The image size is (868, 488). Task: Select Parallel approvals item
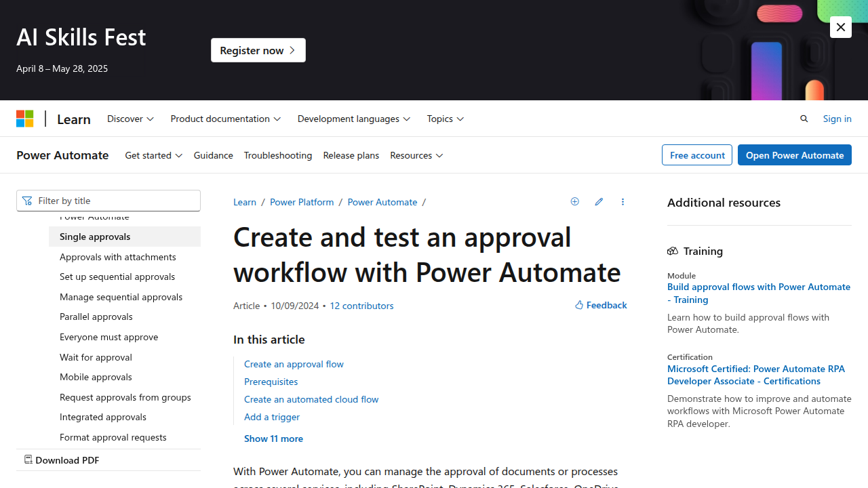point(125,317)
